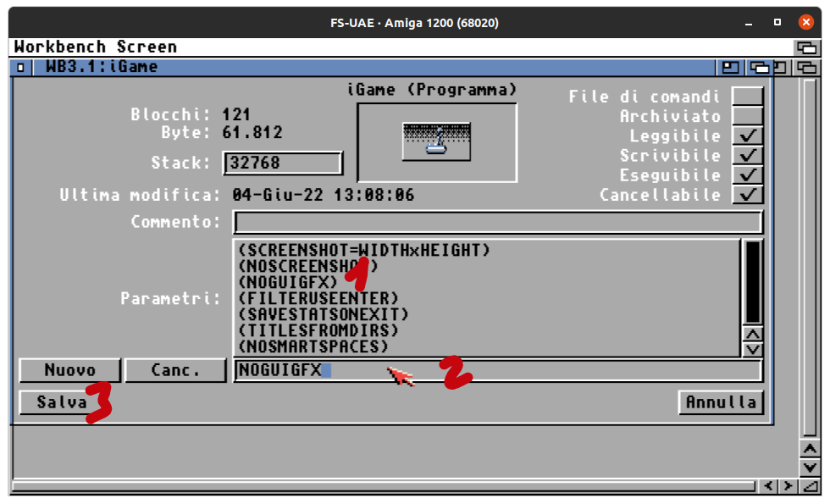
Task: Click the Nuovo button
Action: [69, 370]
